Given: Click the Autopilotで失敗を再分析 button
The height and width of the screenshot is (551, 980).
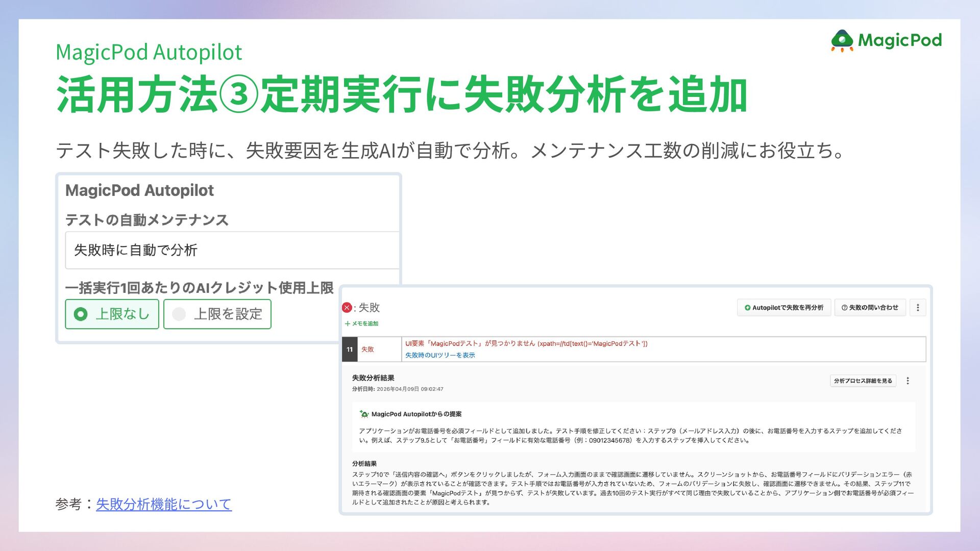Looking at the screenshot, I should pos(784,308).
